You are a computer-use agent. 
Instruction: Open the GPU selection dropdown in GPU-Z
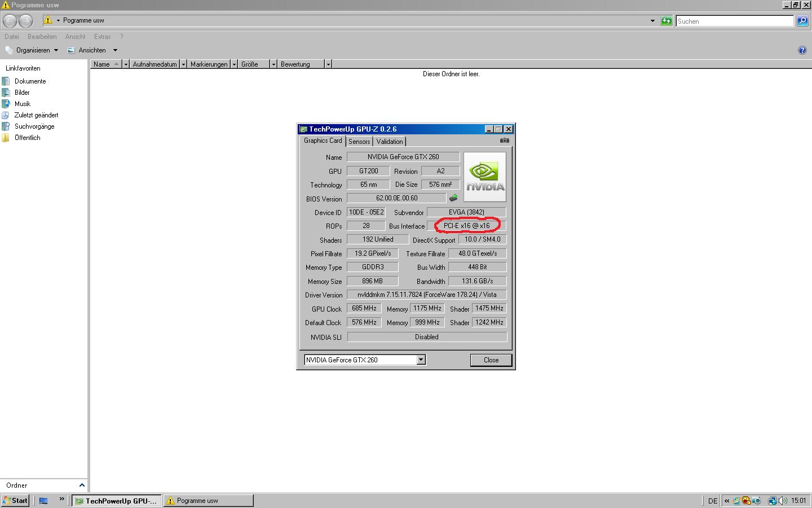tap(421, 360)
